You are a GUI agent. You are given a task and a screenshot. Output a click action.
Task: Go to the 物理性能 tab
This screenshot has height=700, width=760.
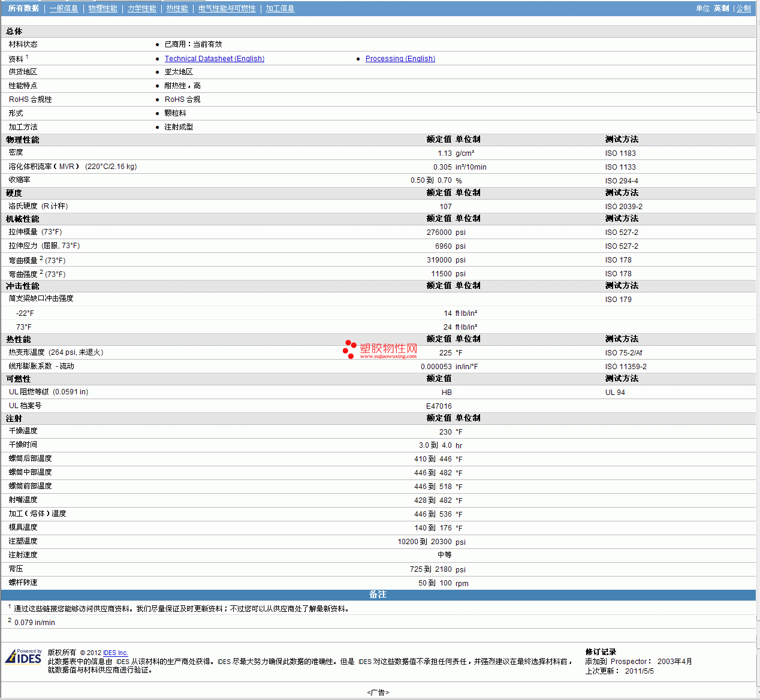(102, 8)
